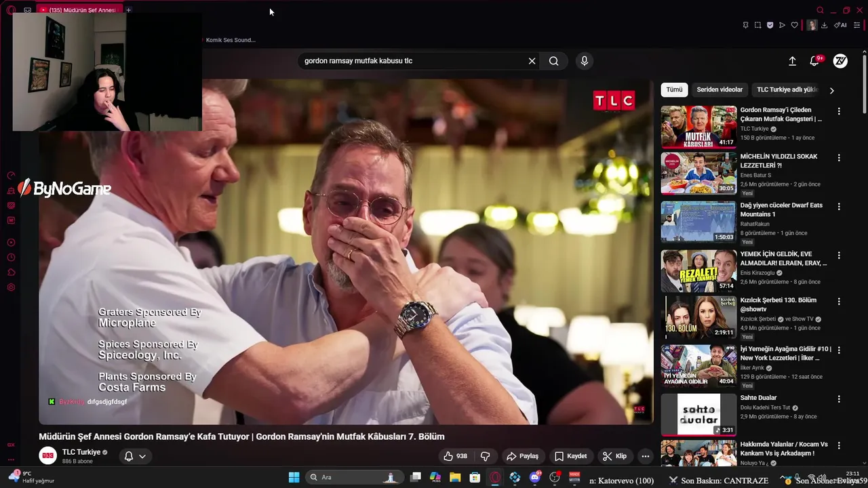Open the Opera profile picture in toolbar
868x488 pixels.
tap(812, 25)
